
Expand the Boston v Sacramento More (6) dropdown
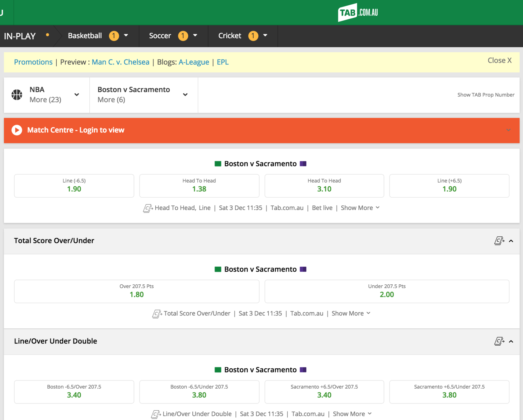(185, 95)
